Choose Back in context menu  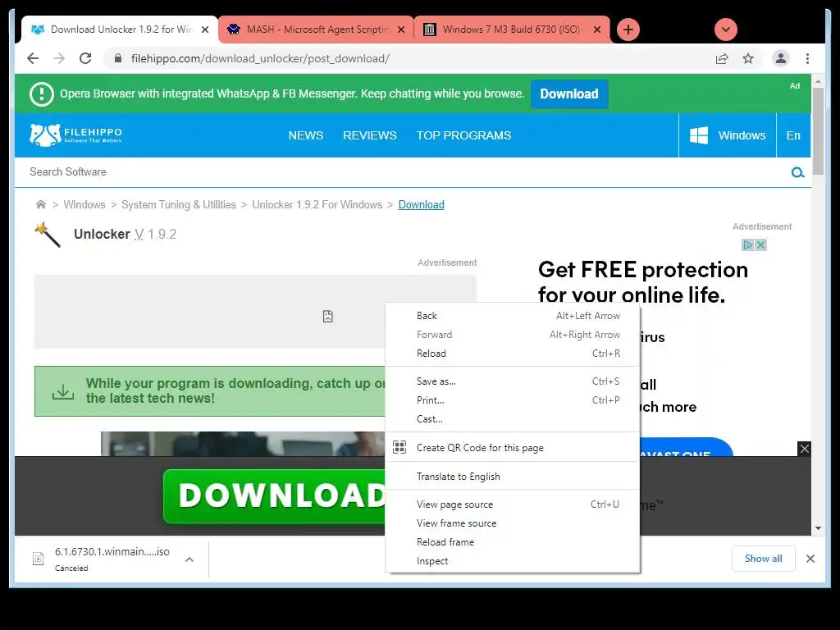[513, 316]
